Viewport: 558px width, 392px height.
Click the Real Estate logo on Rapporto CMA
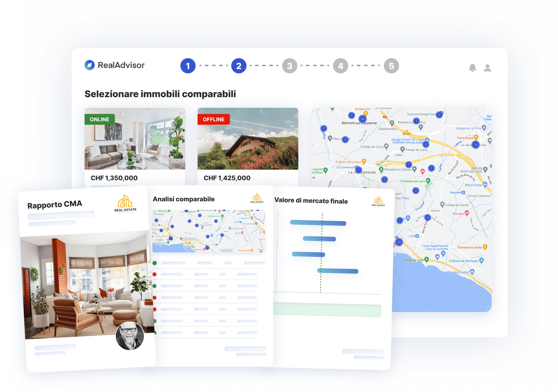click(125, 204)
